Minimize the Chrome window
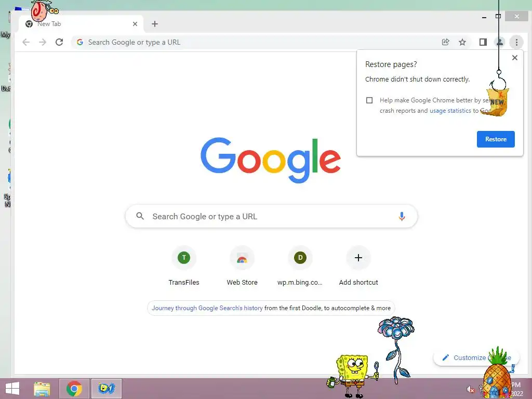 point(484,17)
